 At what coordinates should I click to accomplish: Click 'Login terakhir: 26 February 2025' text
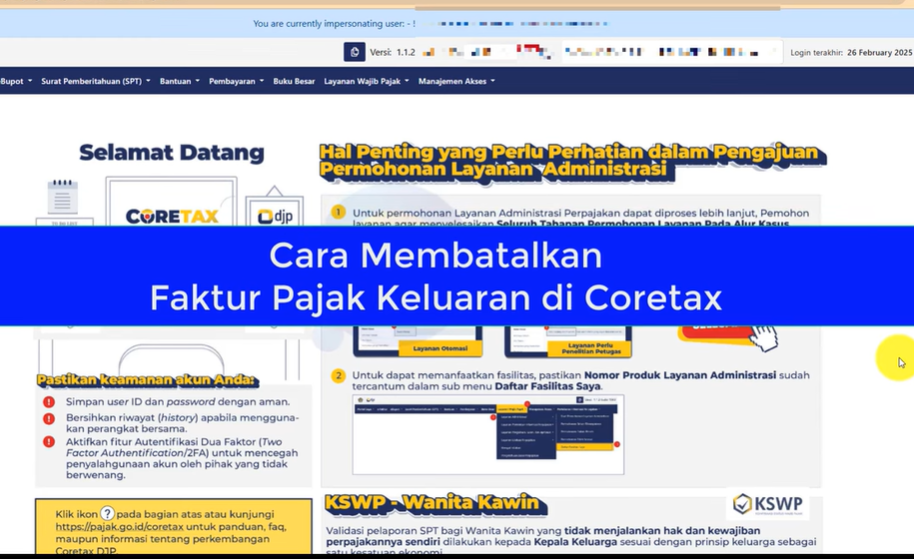coord(851,52)
